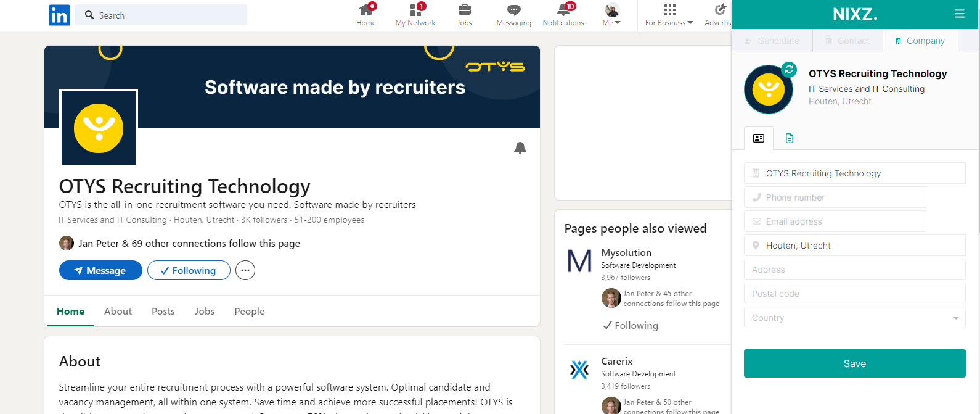Open the Country dropdown

[x=855, y=318]
